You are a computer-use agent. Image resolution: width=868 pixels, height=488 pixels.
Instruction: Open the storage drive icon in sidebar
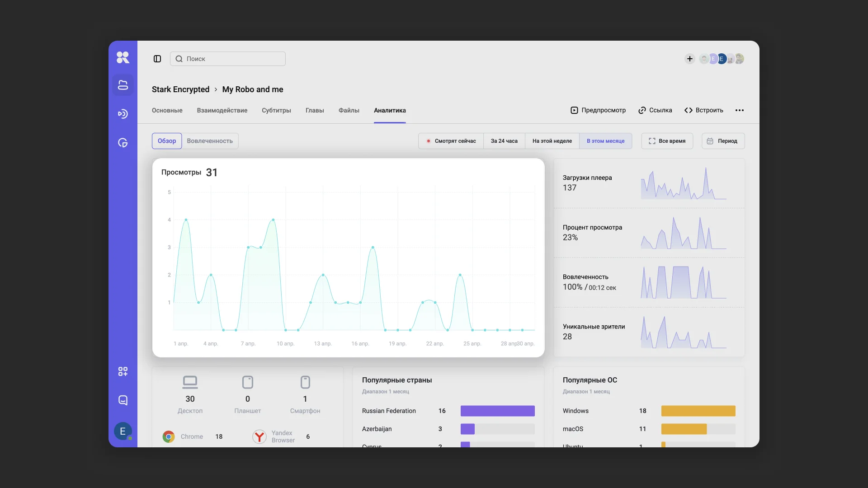tap(123, 85)
